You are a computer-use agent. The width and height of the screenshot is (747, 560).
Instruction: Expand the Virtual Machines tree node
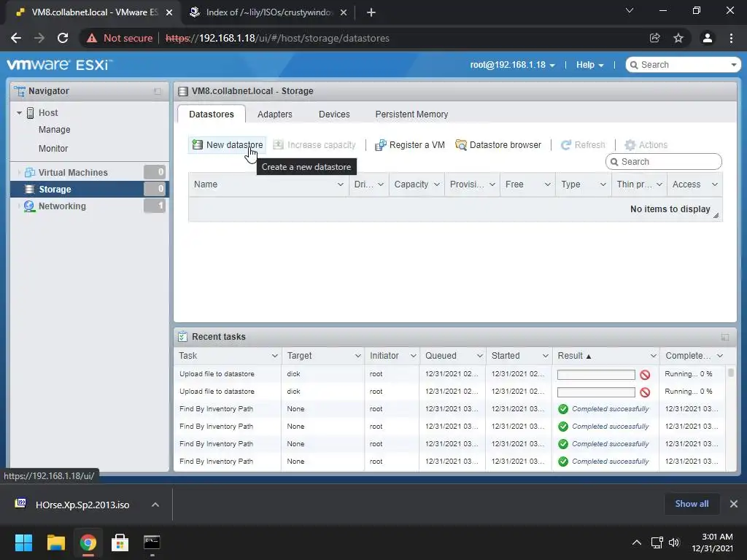(19, 172)
